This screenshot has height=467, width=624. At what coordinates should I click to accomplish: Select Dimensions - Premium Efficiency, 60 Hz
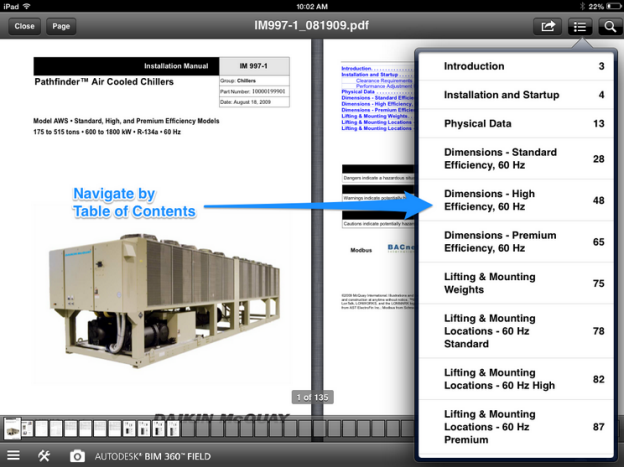tap(516, 241)
